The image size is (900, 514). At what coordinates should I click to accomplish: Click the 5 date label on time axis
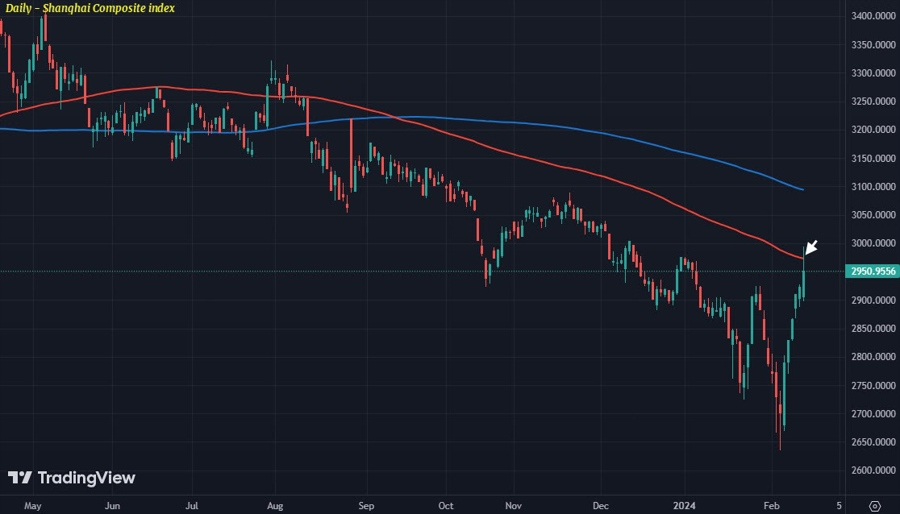pyautogui.click(x=839, y=506)
